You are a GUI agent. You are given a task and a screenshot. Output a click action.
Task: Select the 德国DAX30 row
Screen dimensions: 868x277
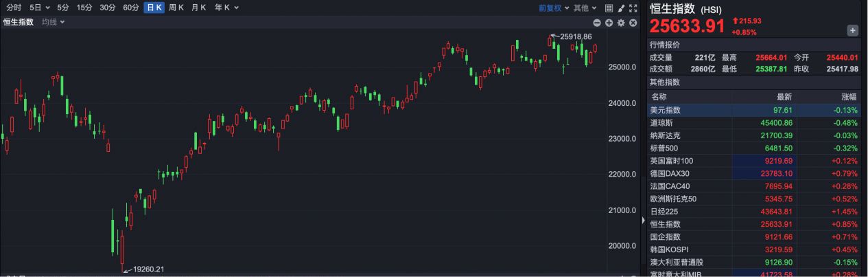754,173
